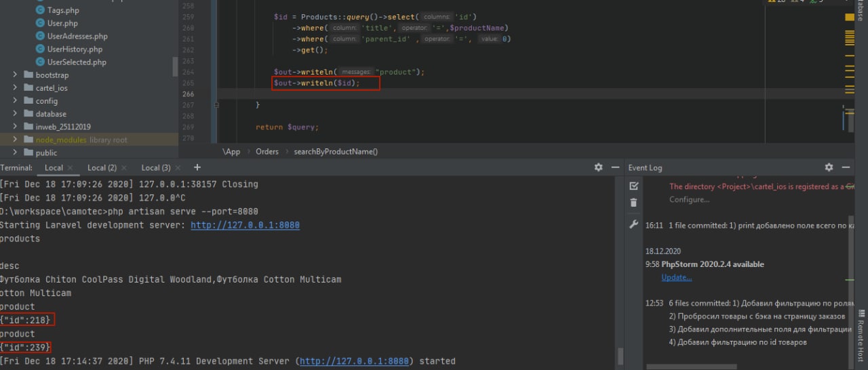Open the Laravel server URL in terminal
The width and height of the screenshot is (868, 370).
coord(245,225)
